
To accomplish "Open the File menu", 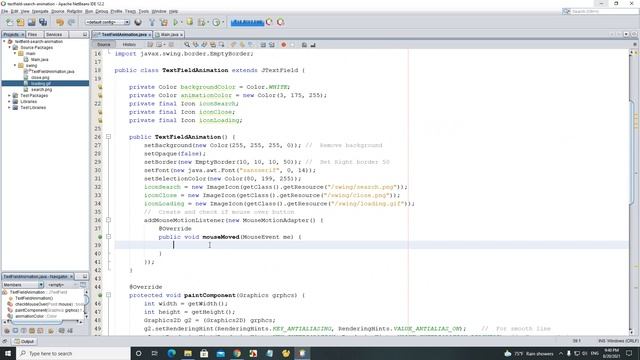I will coord(4,11).
